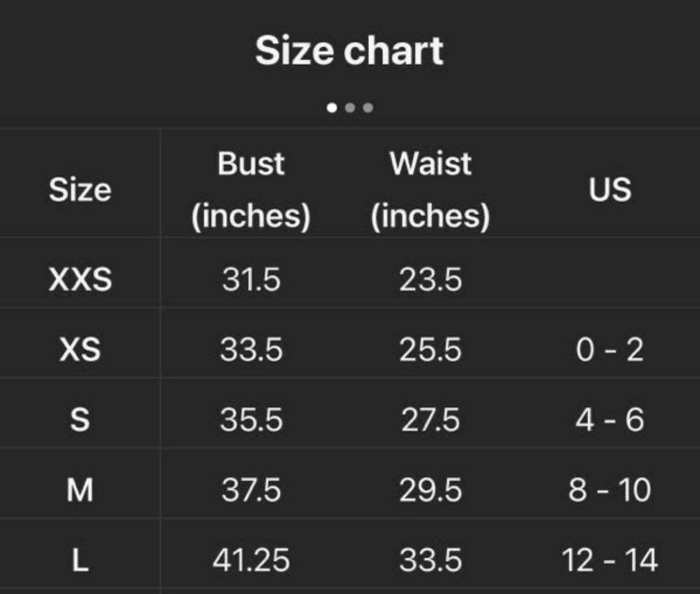
Task: Select the Size column header
Action: tap(80, 190)
